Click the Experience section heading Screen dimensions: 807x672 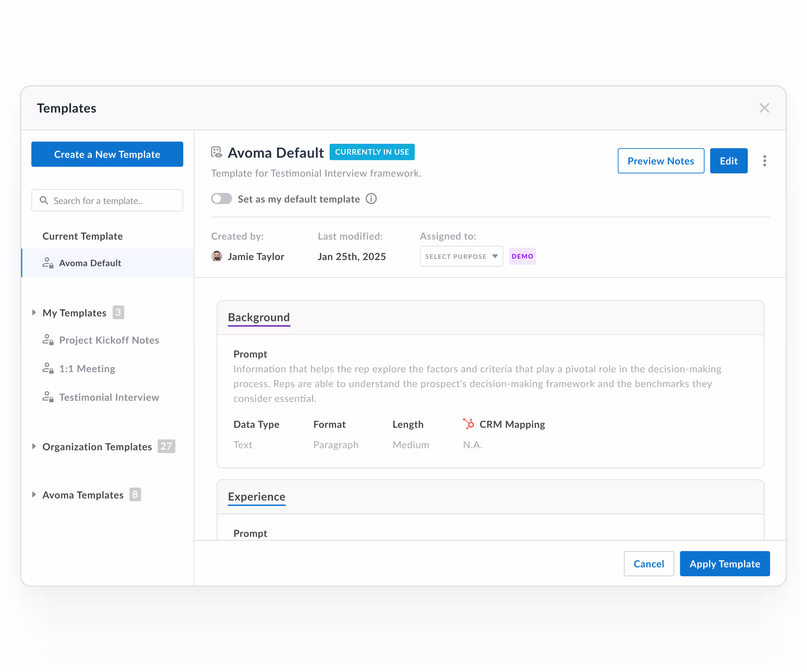pyautogui.click(x=256, y=497)
